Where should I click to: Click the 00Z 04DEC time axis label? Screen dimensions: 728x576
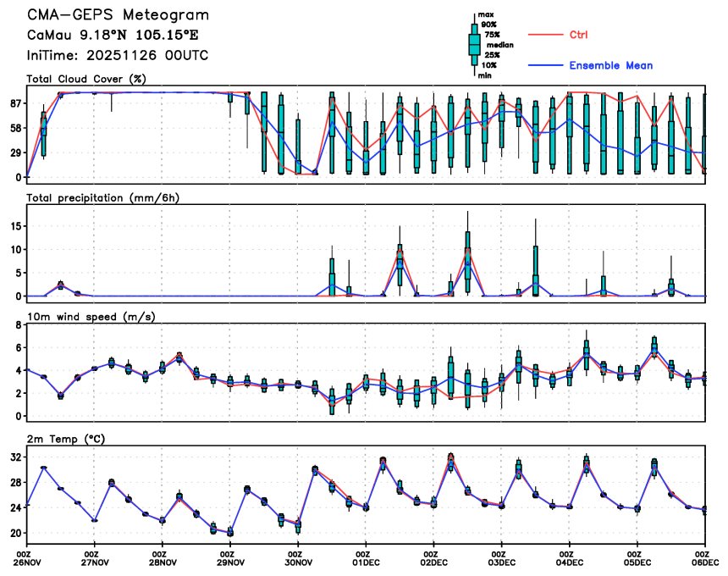[x=569, y=558]
